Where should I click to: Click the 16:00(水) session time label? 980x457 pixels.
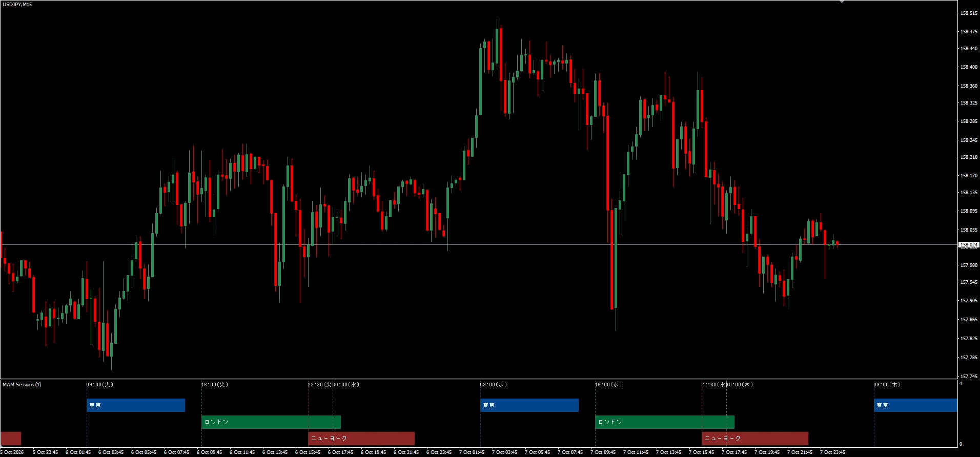click(608, 385)
